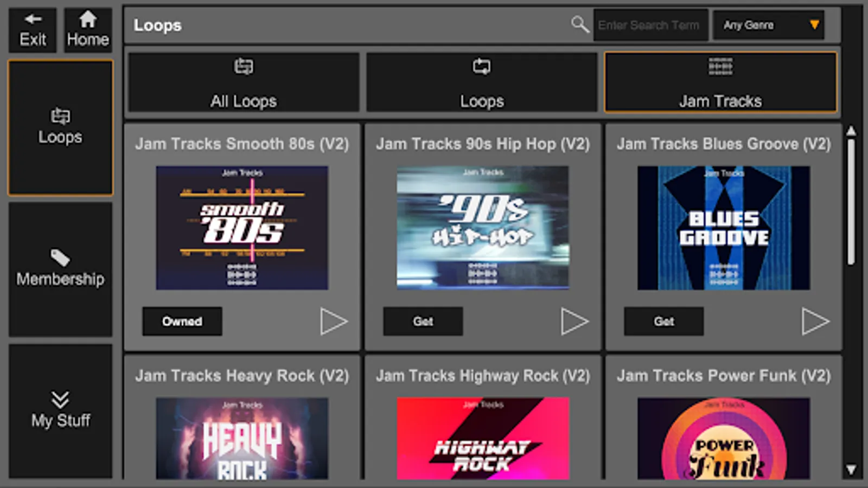Screen dimensions: 868x488
Task: Preview Jam Tracks Smooth 80s with play button
Action: (334, 322)
